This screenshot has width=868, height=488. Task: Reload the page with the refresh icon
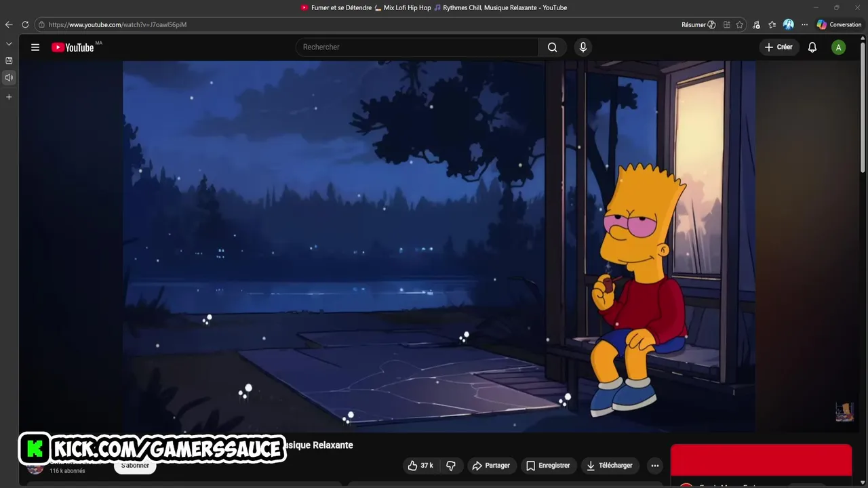(x=25, y=24)
